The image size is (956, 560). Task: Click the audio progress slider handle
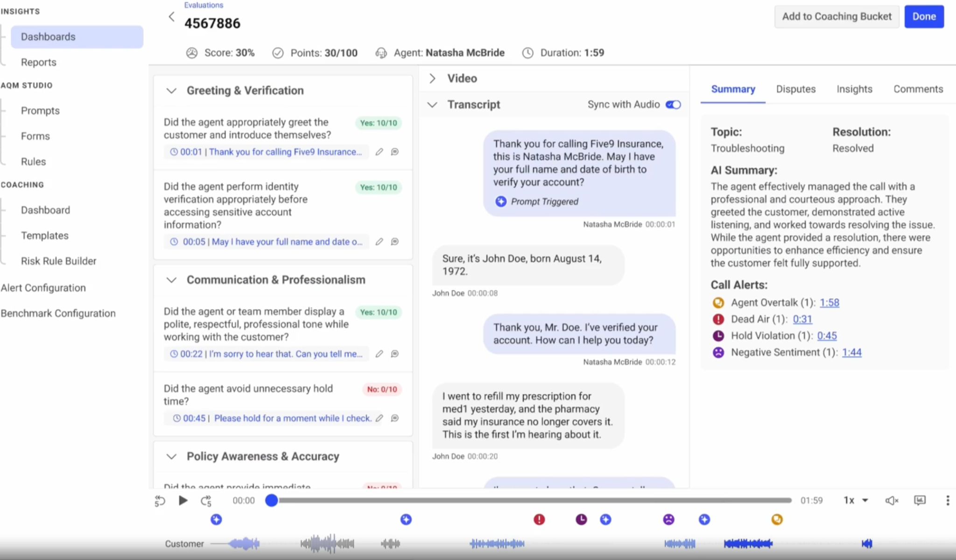272,501
